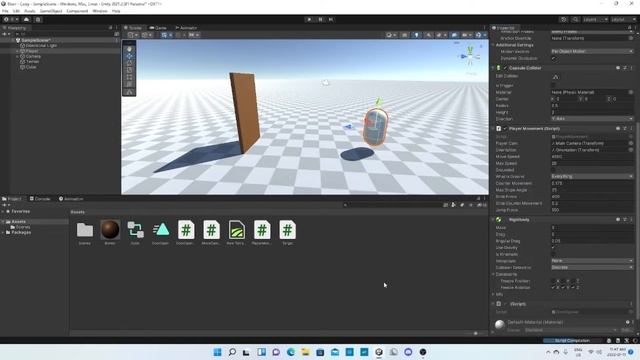The width and height of the screenshot is (640, 360).
Task: Select the terrain asset in Project
Action: [x=237, y=230]
